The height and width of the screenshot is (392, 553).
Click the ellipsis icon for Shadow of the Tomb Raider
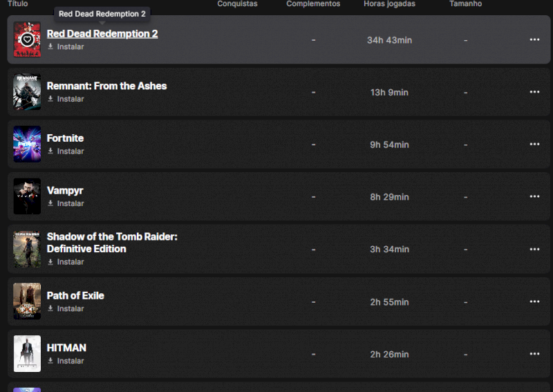pos(534,249)
